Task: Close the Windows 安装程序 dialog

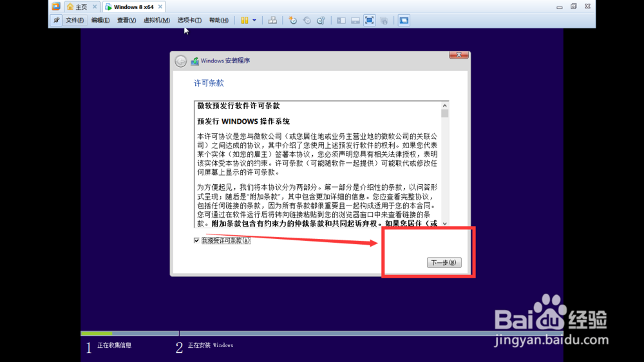Action: pos(459,55)
